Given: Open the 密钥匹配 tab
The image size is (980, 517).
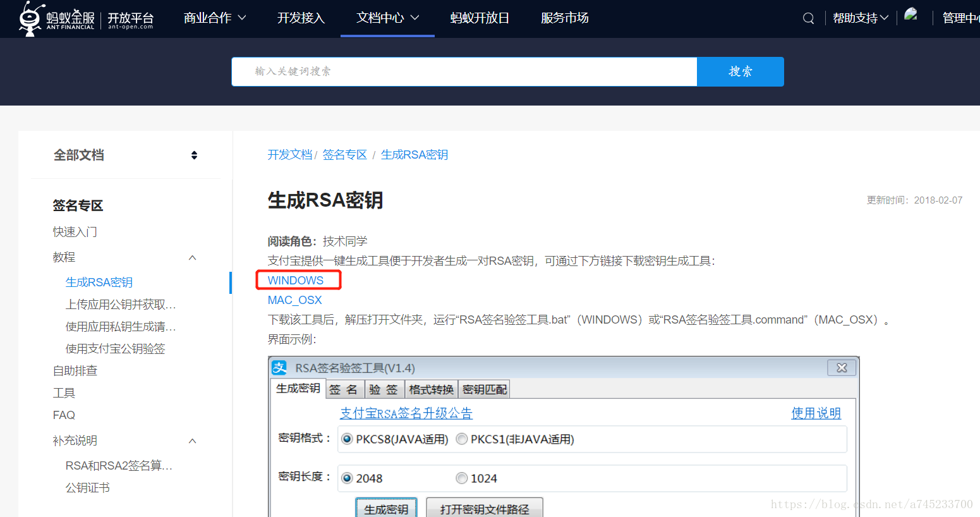Looking at the screenshot, I should click(484, 389).
